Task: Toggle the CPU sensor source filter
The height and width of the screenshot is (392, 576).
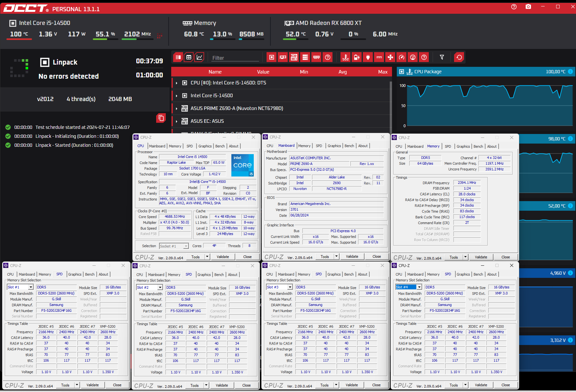Action: [x=272, y=57]
